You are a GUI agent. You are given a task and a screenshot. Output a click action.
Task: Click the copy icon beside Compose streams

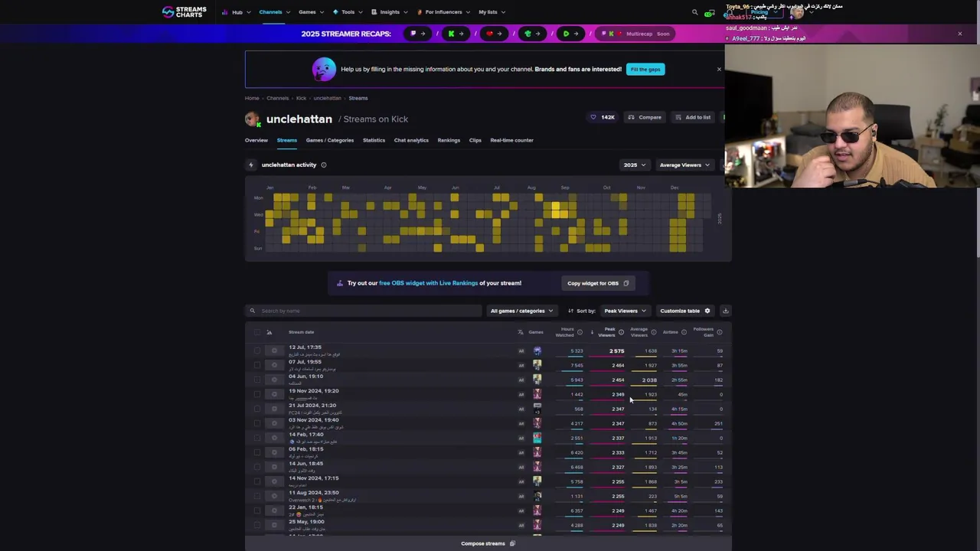coord(512,543)
